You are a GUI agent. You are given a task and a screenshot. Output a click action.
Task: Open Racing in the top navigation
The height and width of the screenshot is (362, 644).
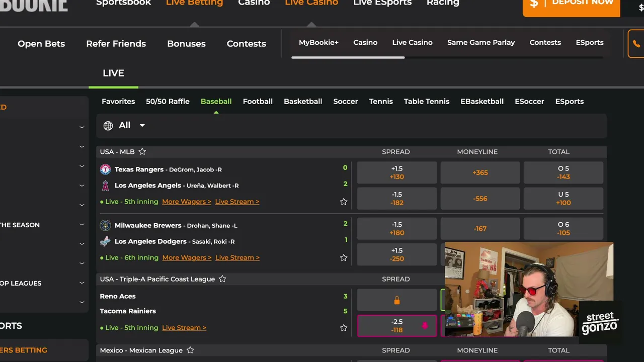[443, 3]
